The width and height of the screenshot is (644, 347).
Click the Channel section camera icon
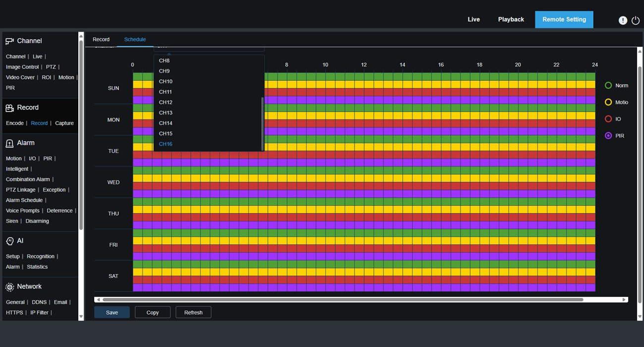coord(9,41)
